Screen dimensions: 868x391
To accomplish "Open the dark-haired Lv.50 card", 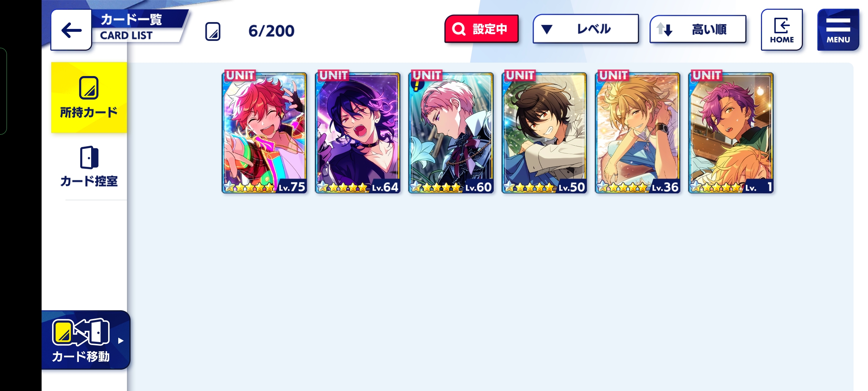I will pos(544,132).
